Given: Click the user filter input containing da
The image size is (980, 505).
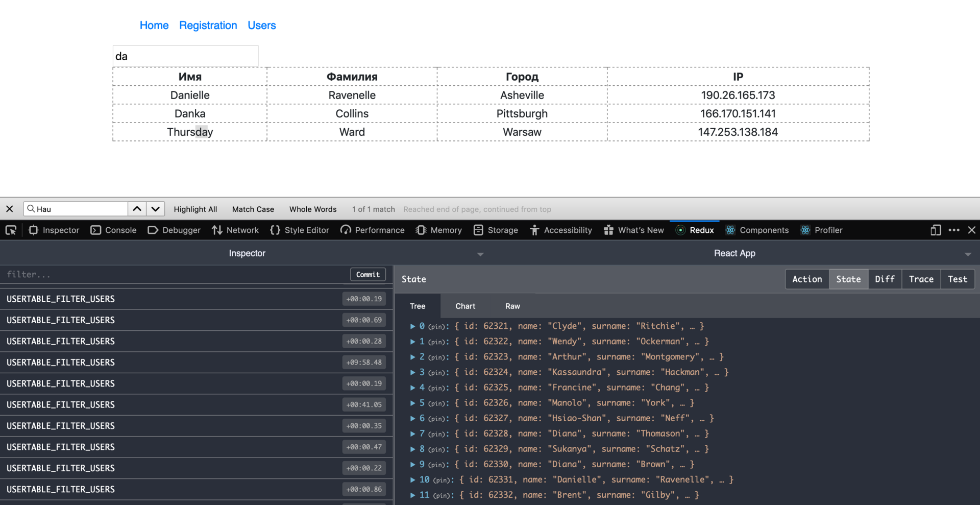Looking at the screenshot, I should [x=186, y=56].
